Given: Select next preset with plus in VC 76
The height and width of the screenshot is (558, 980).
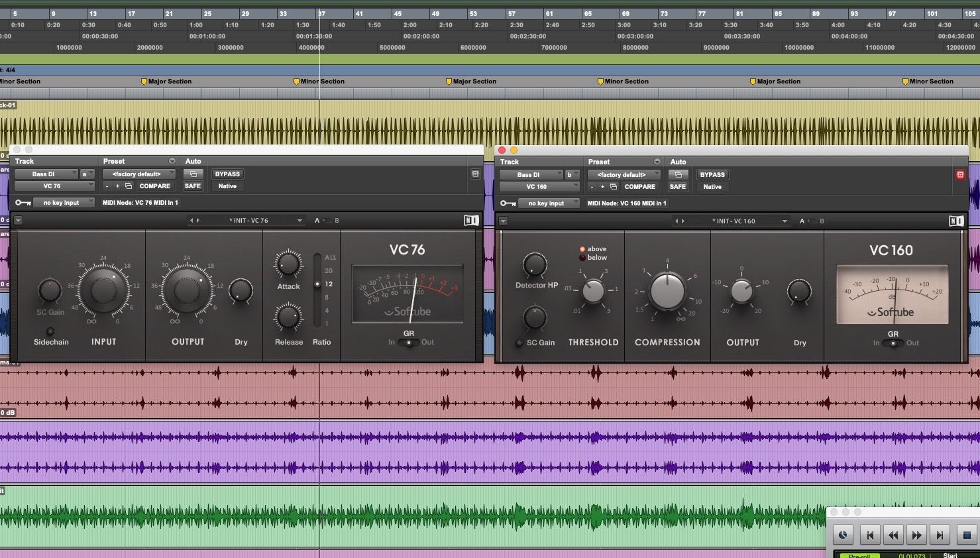Looking at the screenshot, I should [x=117, y=186].
